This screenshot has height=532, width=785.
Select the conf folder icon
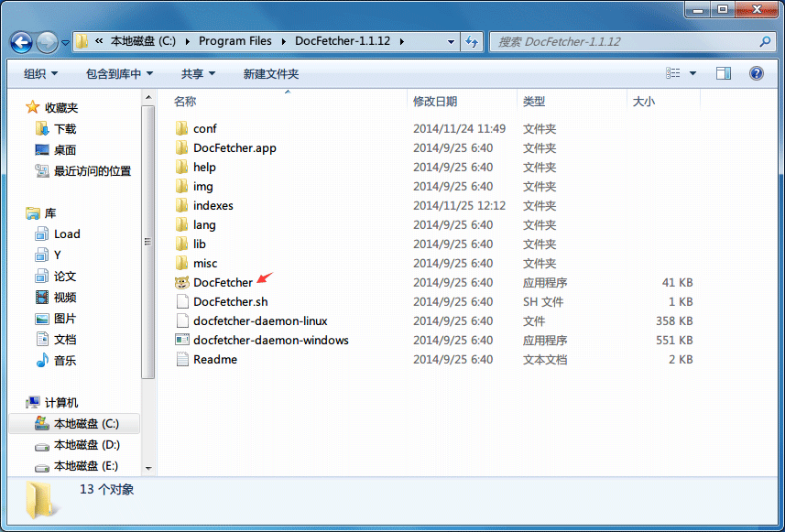pos(181,128)
